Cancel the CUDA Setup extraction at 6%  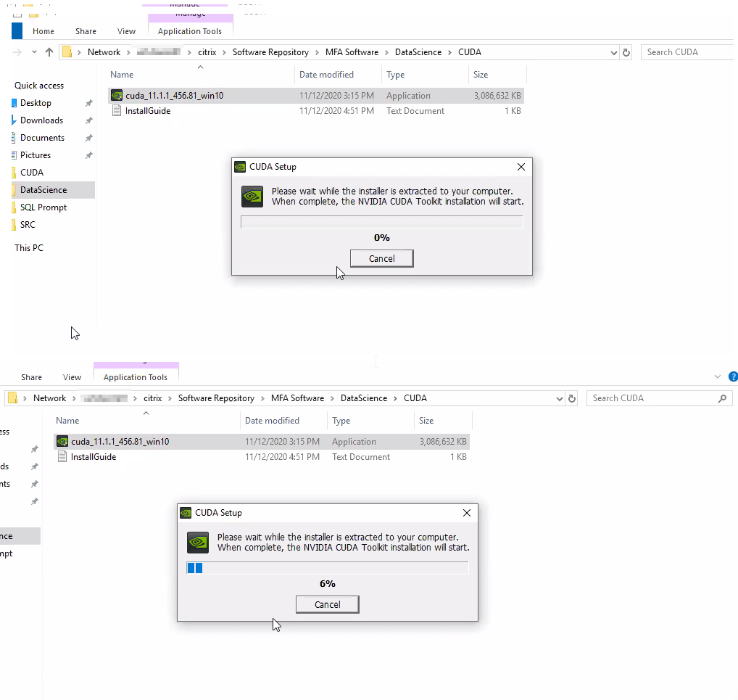pos(328,604)
